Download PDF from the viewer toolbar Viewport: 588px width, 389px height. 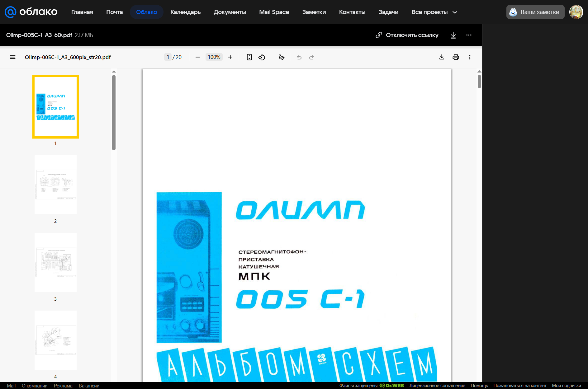coord(442,57)
